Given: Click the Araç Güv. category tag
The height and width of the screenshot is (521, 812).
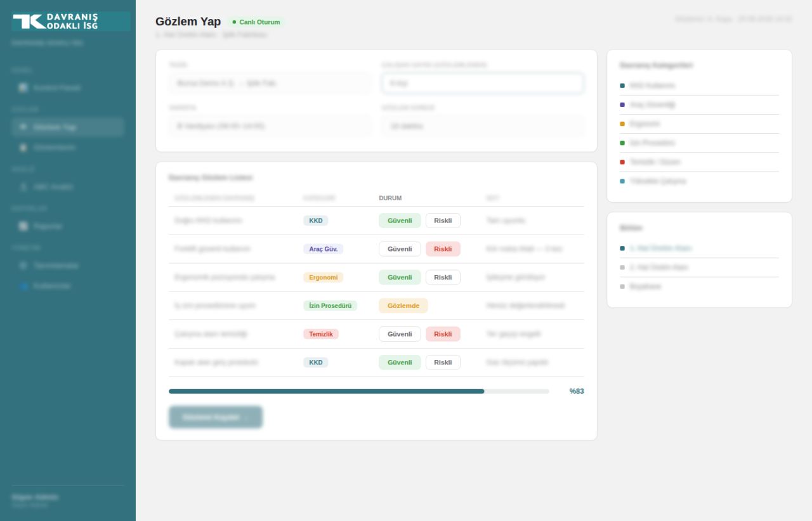Looking at the screenshot, I should pos(323,249).
